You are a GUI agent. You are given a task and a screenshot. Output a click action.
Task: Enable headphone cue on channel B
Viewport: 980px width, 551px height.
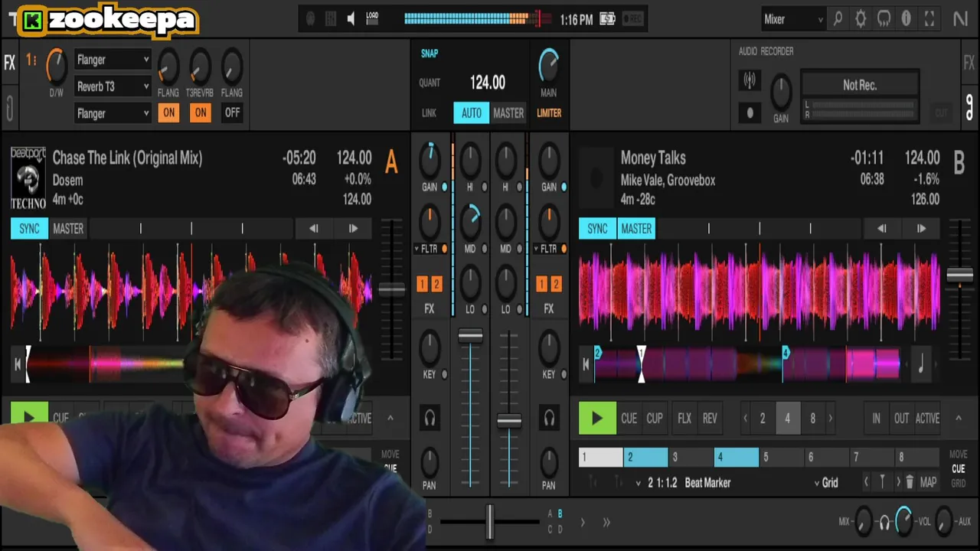[549, 419]
